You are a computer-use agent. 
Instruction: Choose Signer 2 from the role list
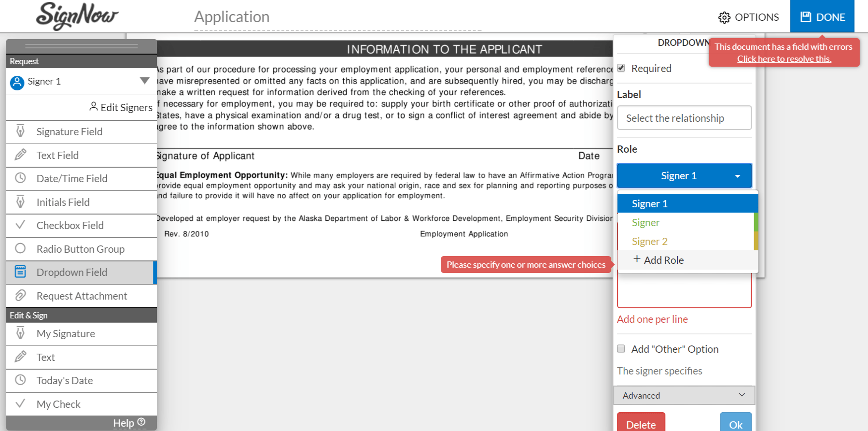coord(688,241)
